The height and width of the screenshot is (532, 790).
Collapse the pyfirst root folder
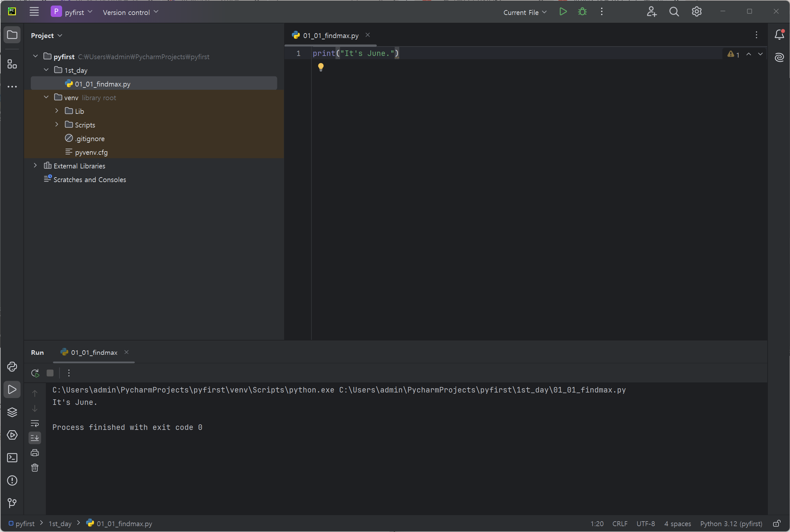[x=35, y=56]
